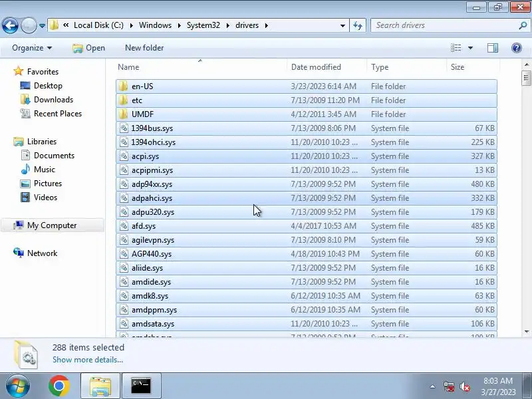Click System32 in the address path
The image size is (532, 399).
203,25
